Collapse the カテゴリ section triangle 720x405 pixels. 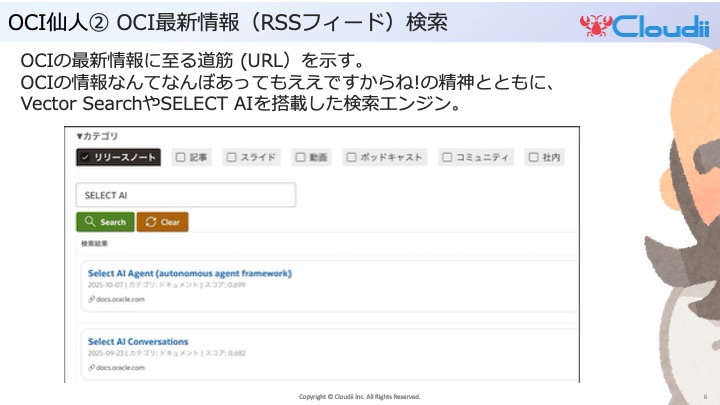(x=80, y=135)
